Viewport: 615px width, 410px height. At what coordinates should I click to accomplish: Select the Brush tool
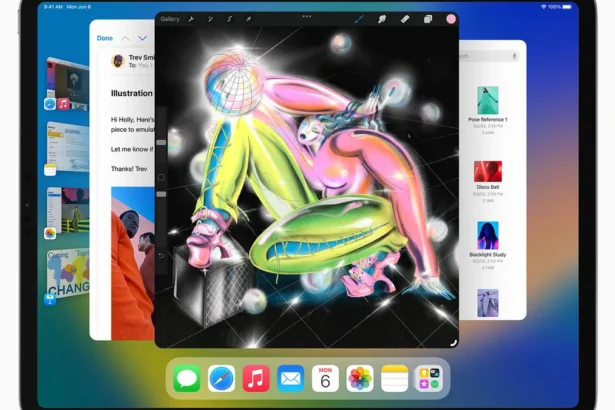[x=360, y=19]
